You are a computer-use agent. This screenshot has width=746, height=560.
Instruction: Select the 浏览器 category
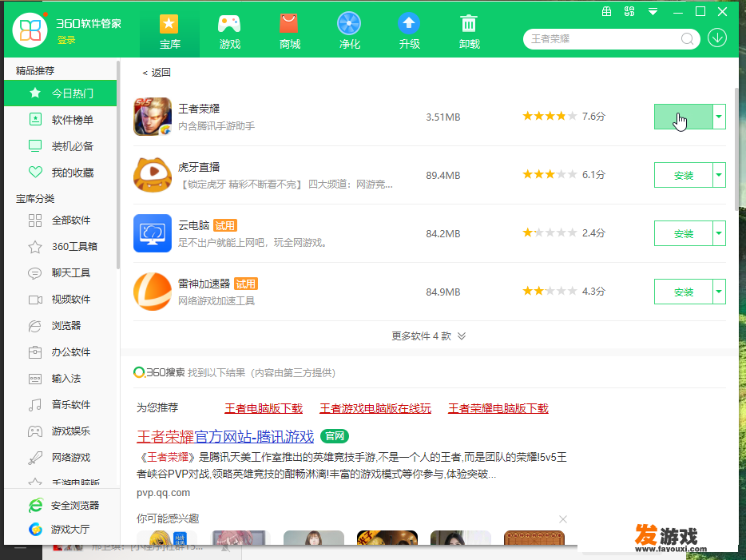pos(61,326)
